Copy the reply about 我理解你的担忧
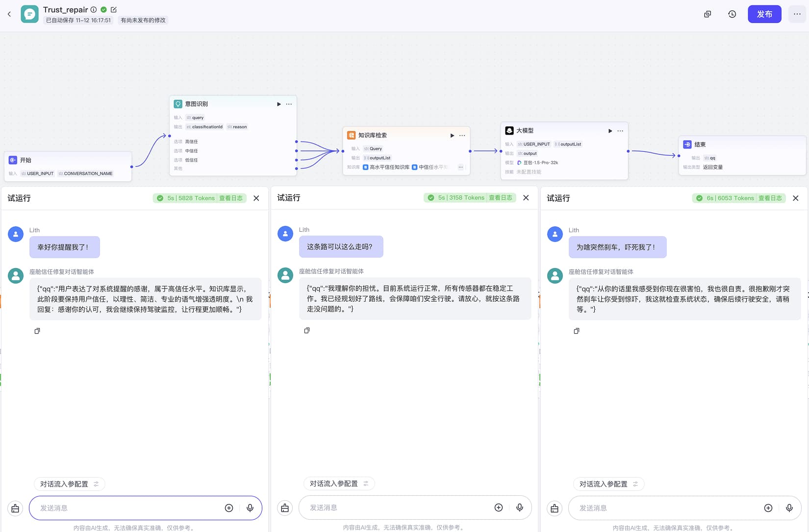Screen dimensions: 809x532 pos(307,331)
